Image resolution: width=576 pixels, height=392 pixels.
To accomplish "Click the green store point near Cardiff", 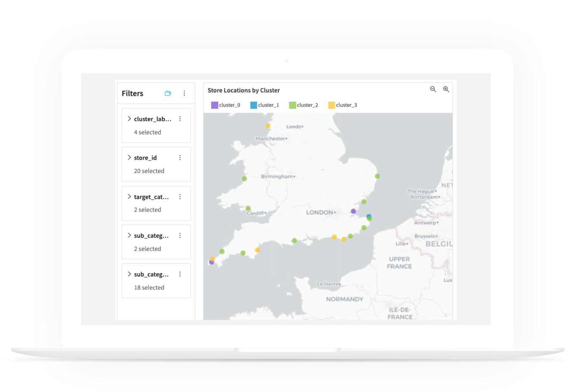I will tap(248, 208).
